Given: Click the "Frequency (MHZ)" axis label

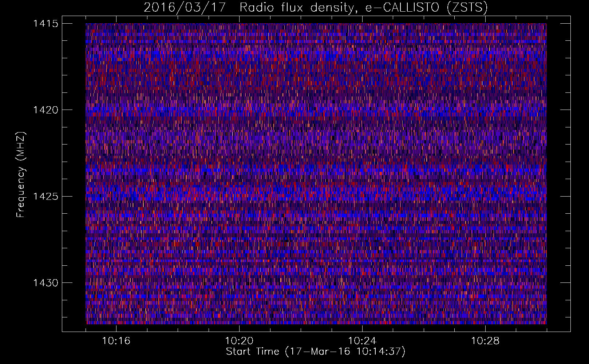Looking at the screenshot, I should pyautogui.click(x=21, y=174).
